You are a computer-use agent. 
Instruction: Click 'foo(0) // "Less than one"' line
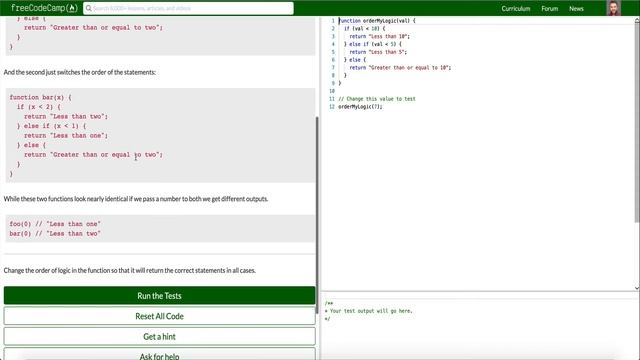tap(55, 224)
